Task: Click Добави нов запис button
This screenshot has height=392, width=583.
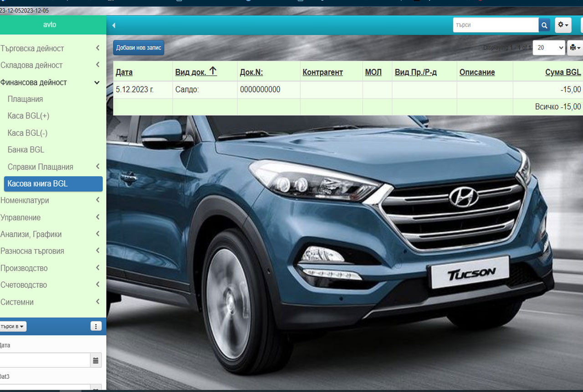Action: [138, 47]
